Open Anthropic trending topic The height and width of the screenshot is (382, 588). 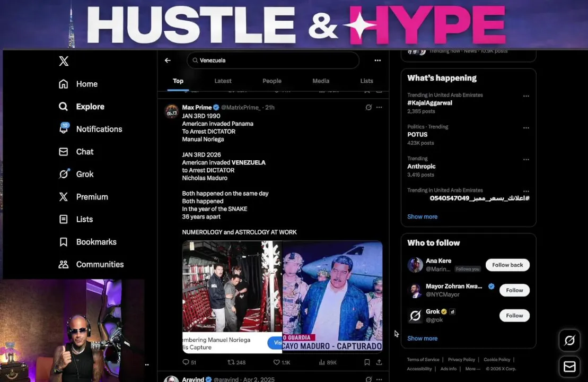click(x=422, y=166)
